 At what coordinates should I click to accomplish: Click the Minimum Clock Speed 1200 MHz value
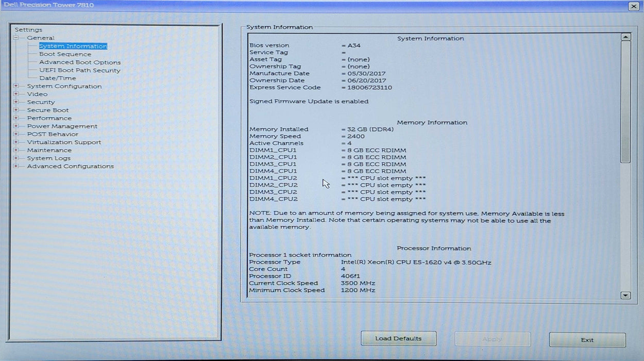tap(358, 290)
